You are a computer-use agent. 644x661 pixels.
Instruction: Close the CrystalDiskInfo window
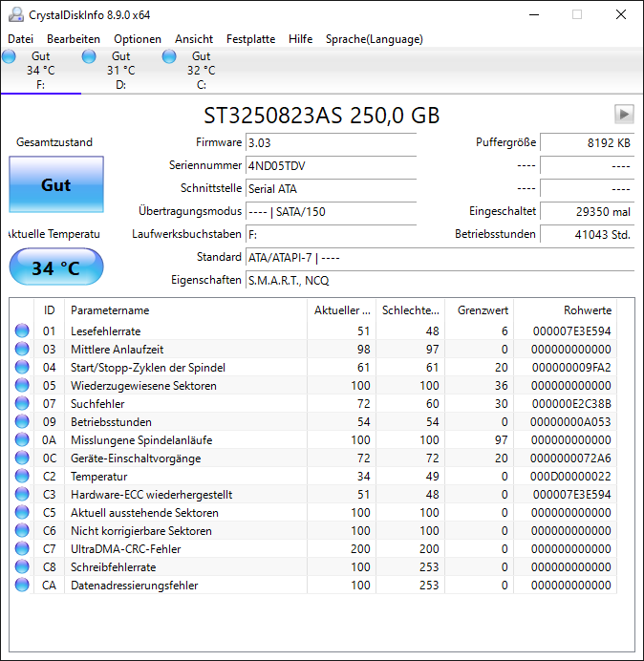click(x=621, y=14)
